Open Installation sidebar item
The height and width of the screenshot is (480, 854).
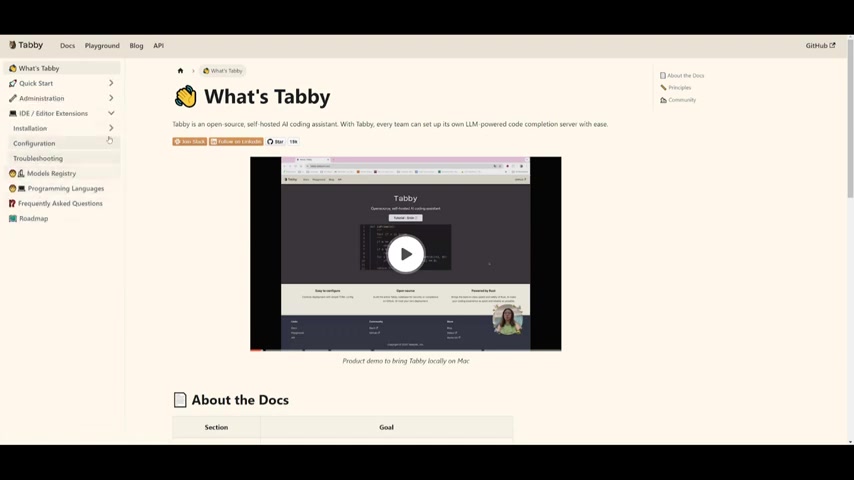(30, 129)
